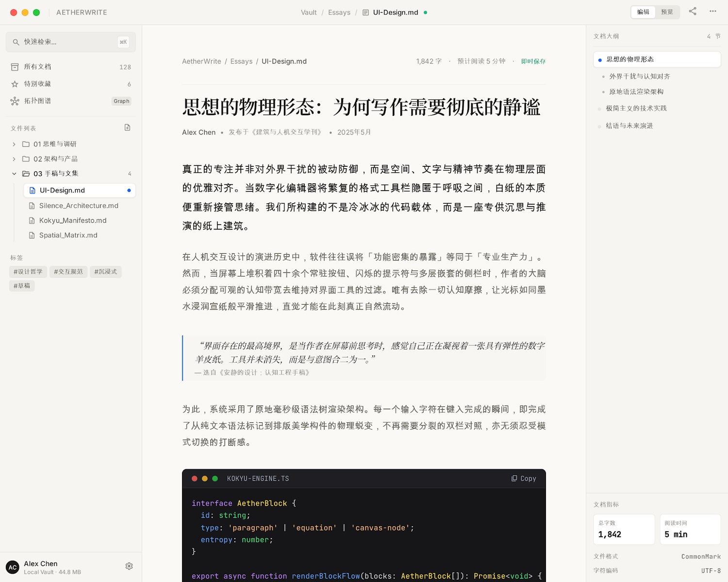This screenshot has height=582, width=728.
Task: Select tag #设计哲学
Action: (28, 272)
